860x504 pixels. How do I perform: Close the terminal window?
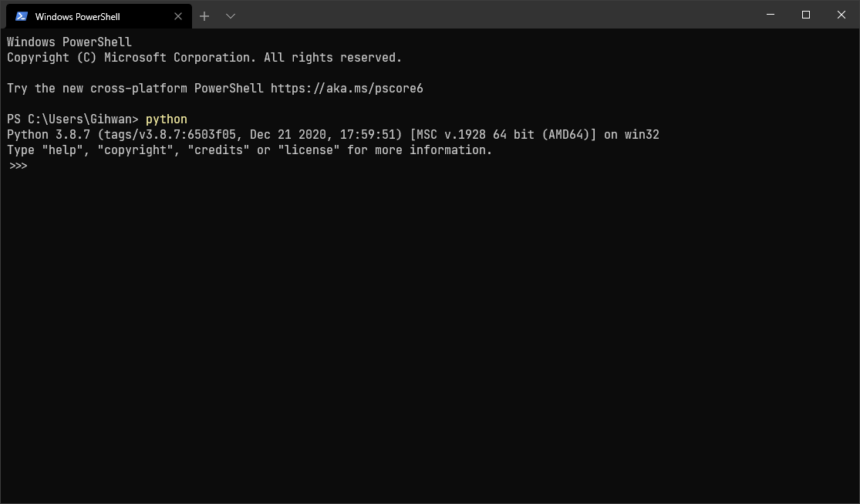coord(841,15)
